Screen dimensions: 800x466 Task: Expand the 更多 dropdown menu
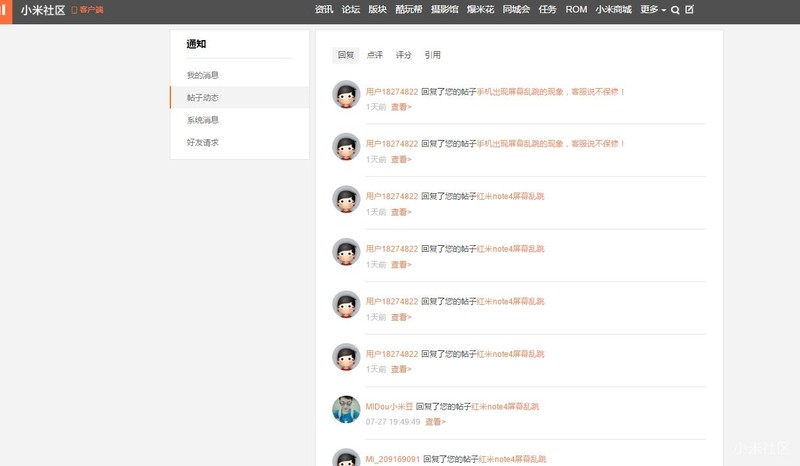[x=653, y=9]
